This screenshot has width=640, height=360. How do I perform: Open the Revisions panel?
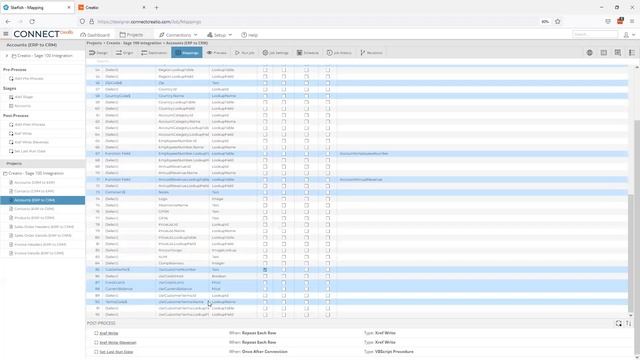371,53
